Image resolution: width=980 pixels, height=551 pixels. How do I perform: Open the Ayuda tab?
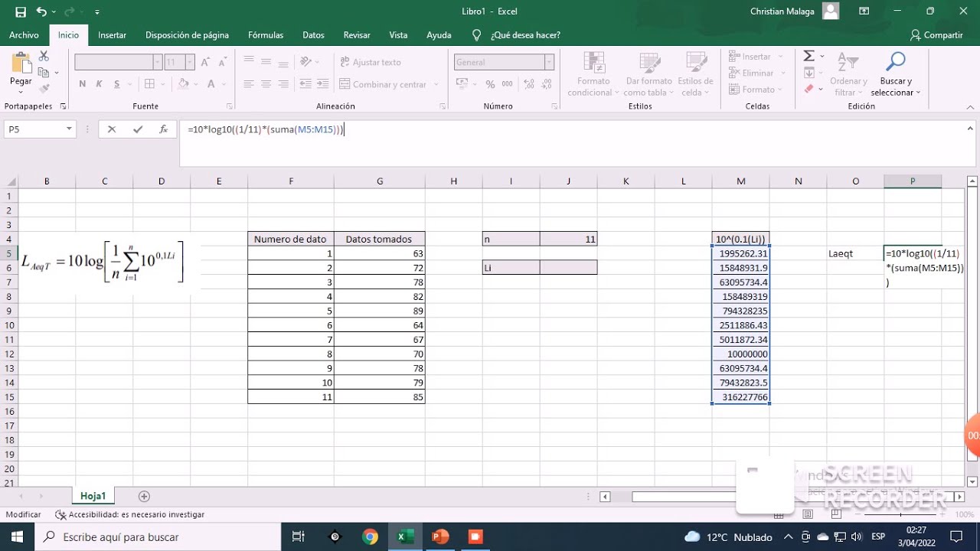[x=439, y=35]
